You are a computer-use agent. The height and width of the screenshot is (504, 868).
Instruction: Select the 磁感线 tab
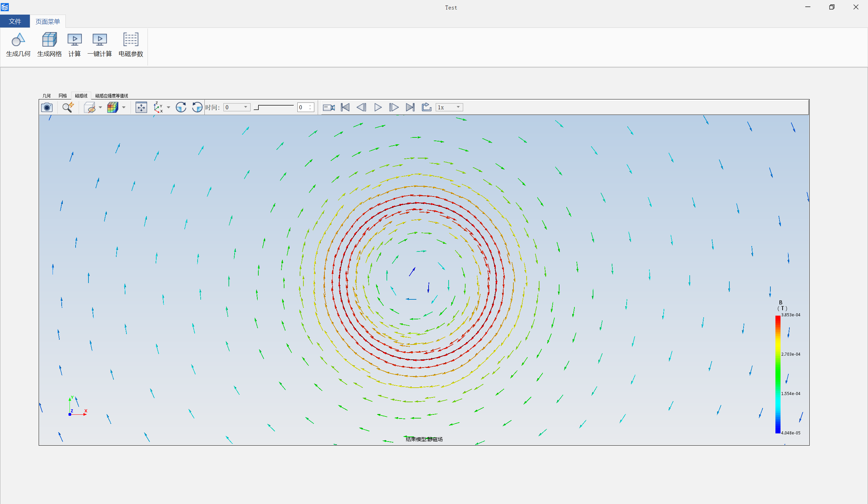coord(81,95)
